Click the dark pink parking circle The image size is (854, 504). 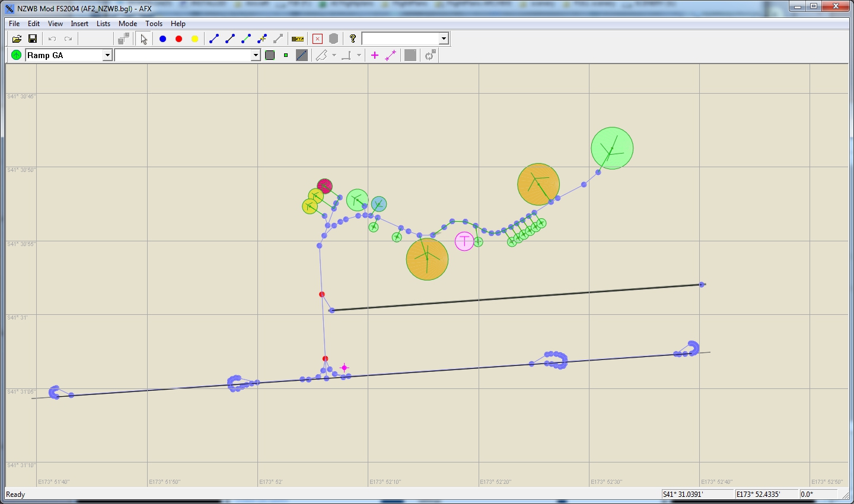(x=324, y=186)
